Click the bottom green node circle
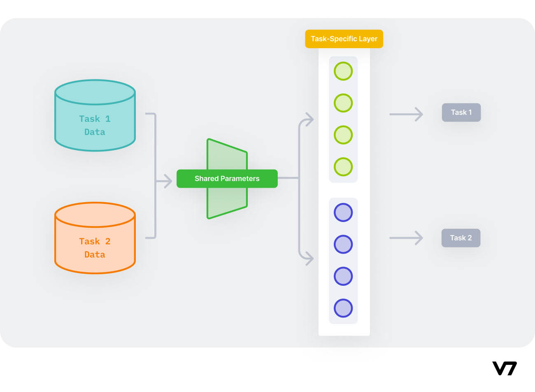 click(x=343, y=167)
